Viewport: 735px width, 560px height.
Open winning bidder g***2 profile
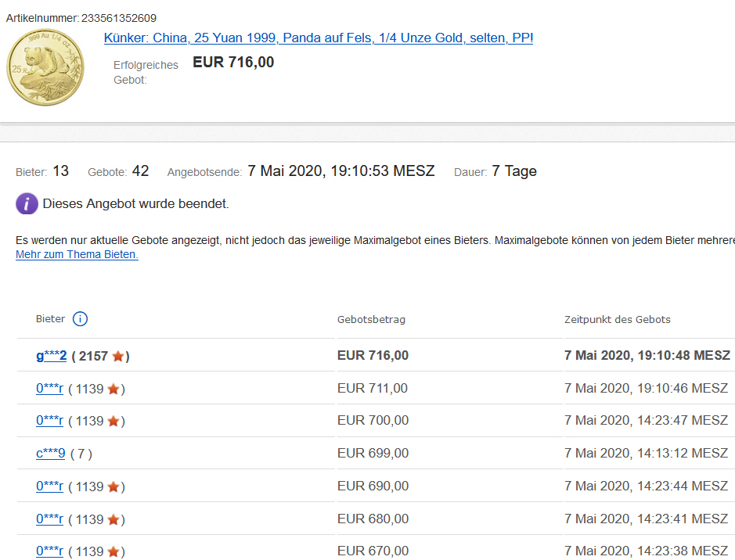(51, 356)
